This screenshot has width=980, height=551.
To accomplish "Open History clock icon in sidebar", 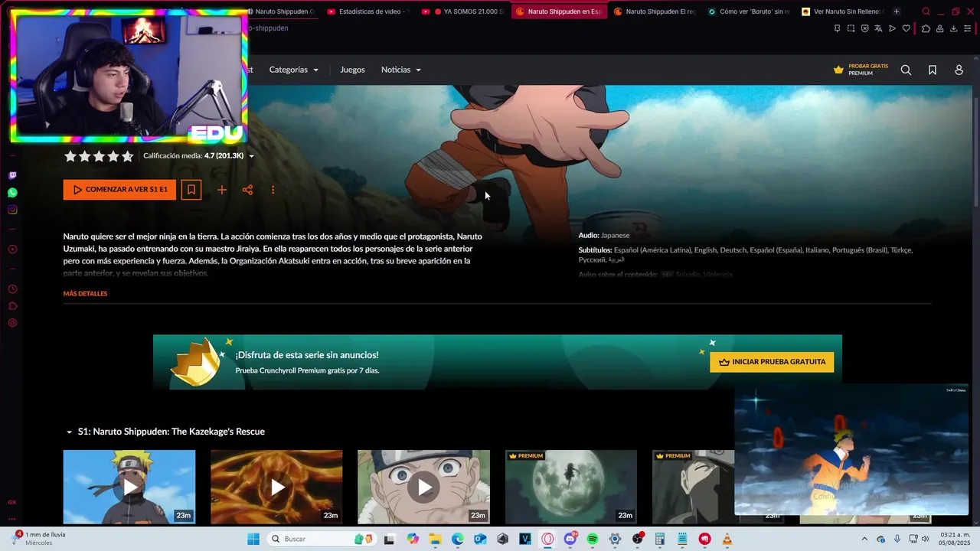I will click(12, 289).
